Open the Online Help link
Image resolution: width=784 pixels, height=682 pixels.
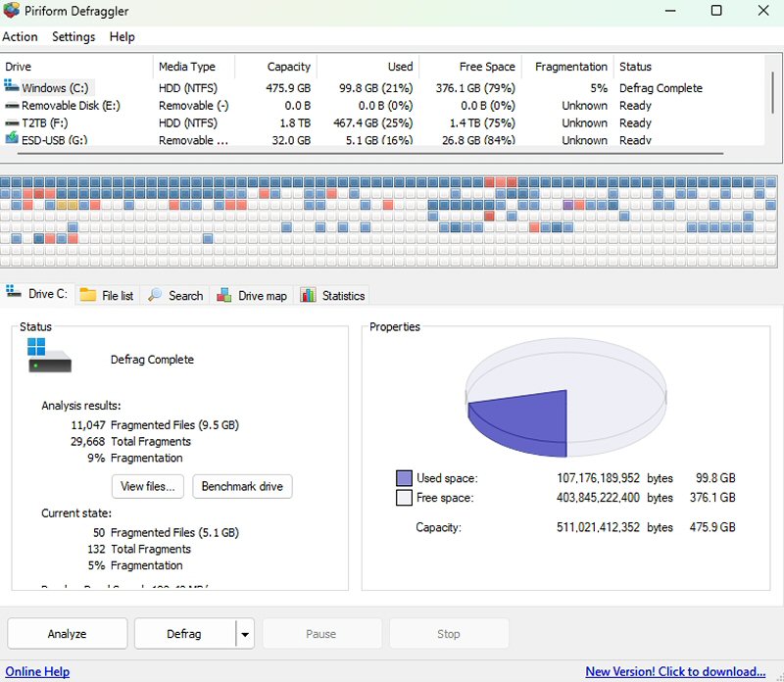pos(35,671)
